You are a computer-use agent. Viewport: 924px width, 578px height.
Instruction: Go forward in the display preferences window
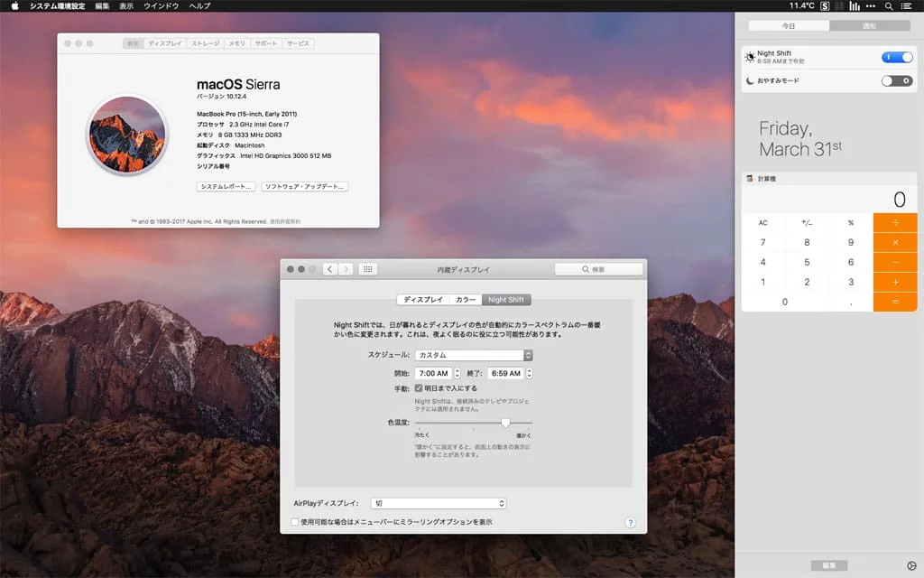pos(346,269)
